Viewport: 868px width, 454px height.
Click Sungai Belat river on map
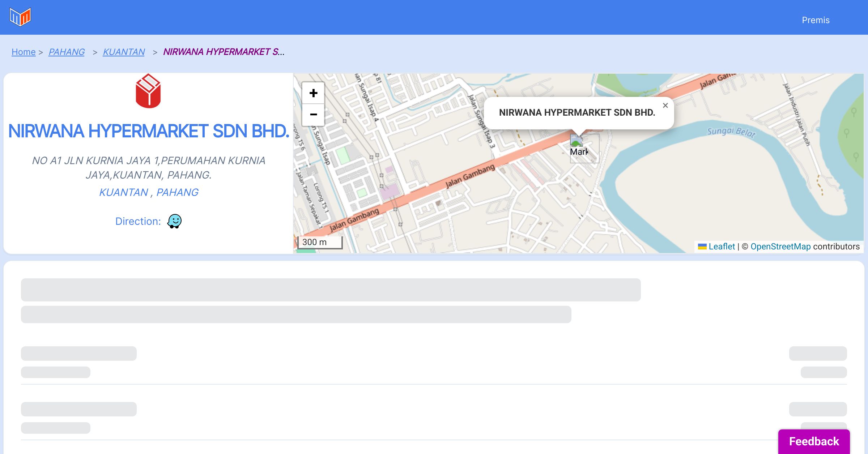[731, 132]
